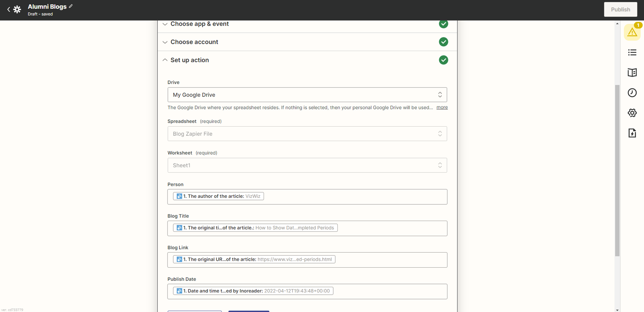Click into the Blog Title input field
The height and width of the screenshot is (312, 644).
[x=307, y=229]
